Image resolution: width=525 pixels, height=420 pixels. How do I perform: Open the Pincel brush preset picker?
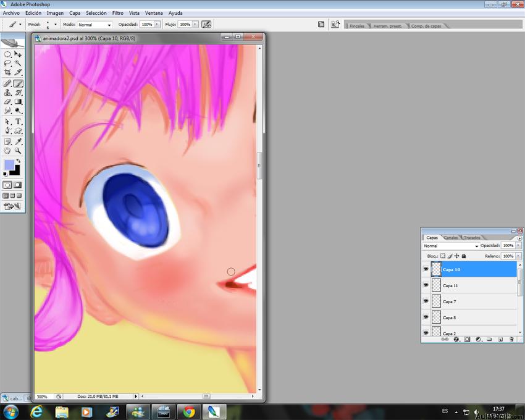(55, 25)
